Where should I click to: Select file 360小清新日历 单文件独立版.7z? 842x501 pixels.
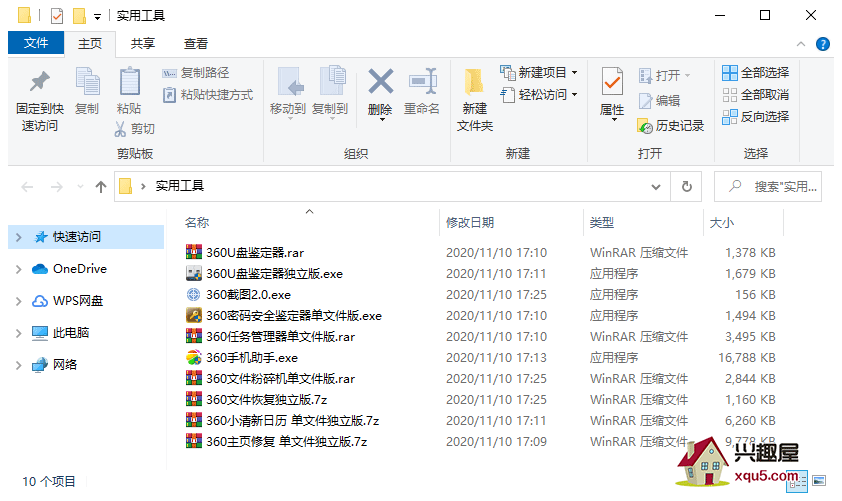[293, 420]
